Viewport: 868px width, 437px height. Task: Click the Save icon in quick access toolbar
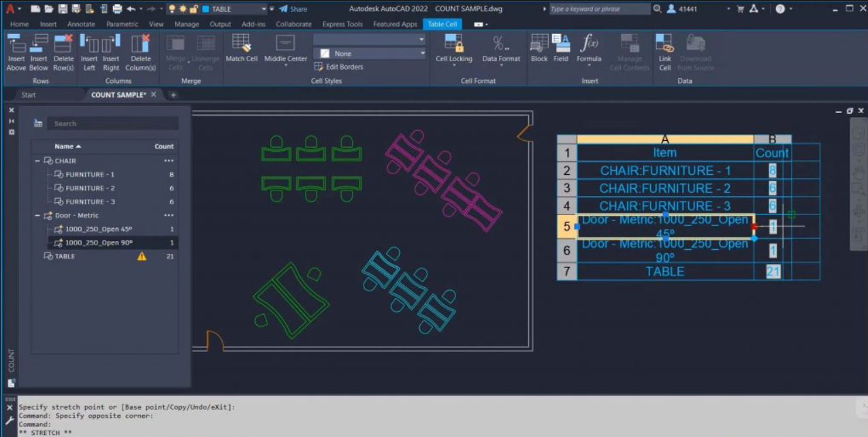(x=63, y=9)
